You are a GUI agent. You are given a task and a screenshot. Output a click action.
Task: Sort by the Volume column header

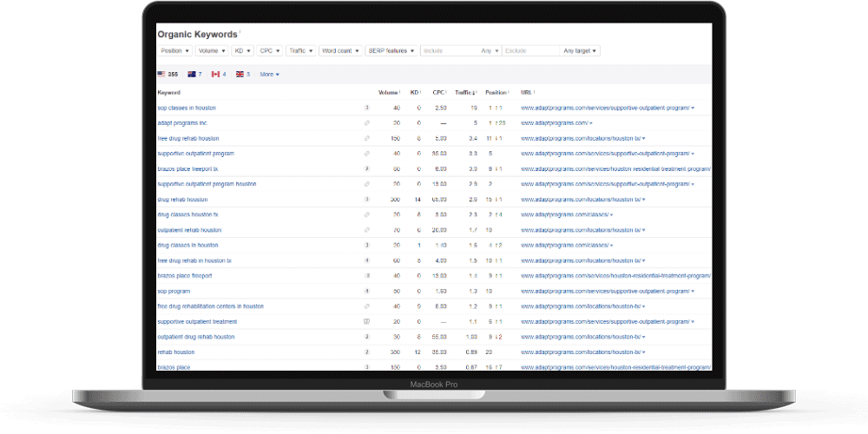tap(389, 93)
